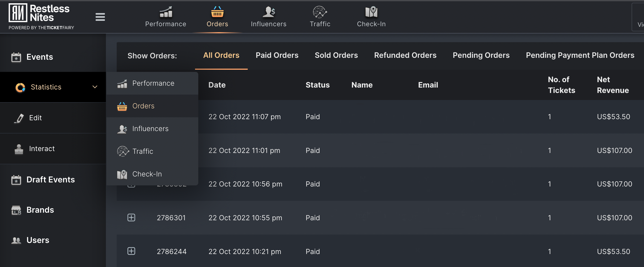
Task: Click date 22 Oct 2022 10:56 pm
Action: coord(245,184)
